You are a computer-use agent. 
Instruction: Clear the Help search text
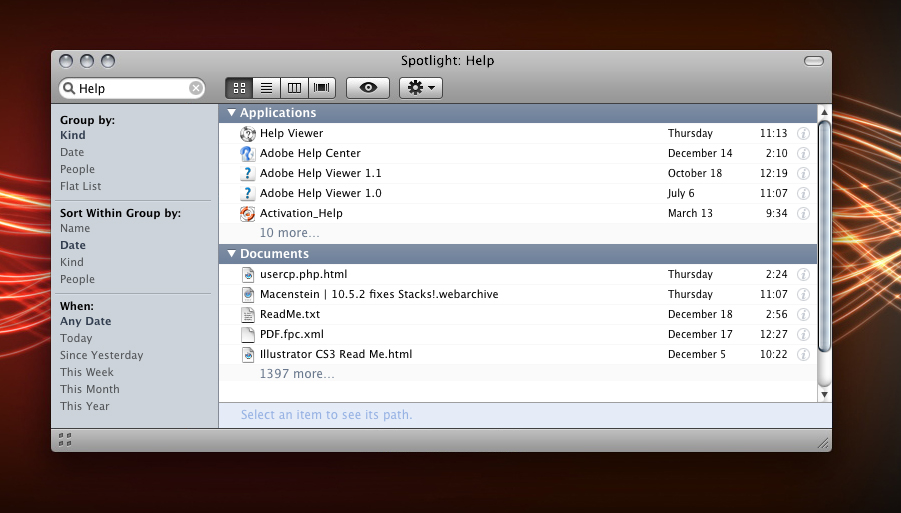195,88
